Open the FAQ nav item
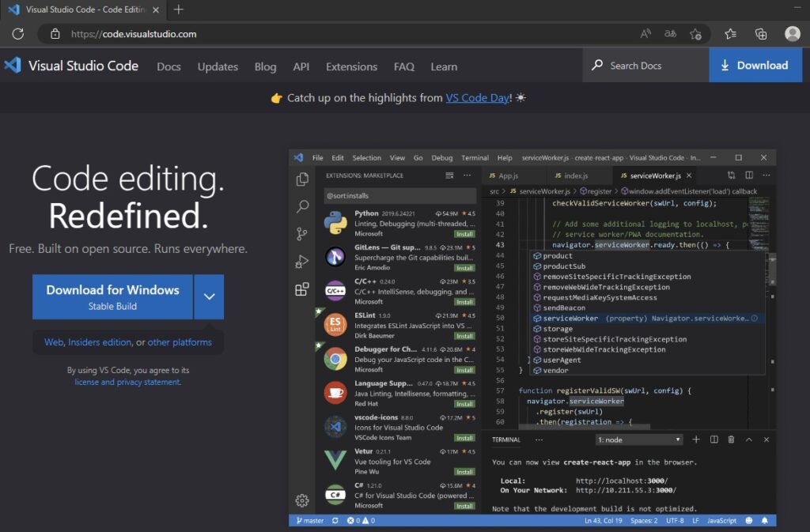 (x=404, y=66)
